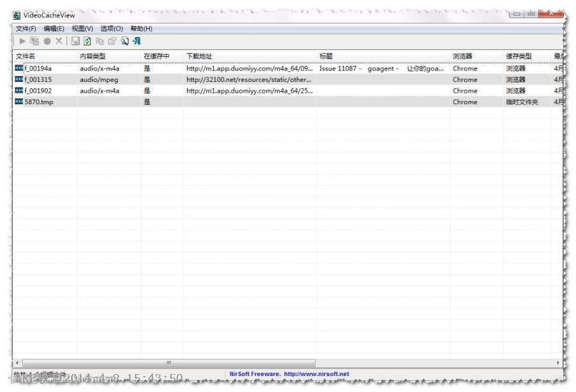This screenshot has height=392, width=576.
Task: Open the 视图(V) menu
Action: [83, 29]
